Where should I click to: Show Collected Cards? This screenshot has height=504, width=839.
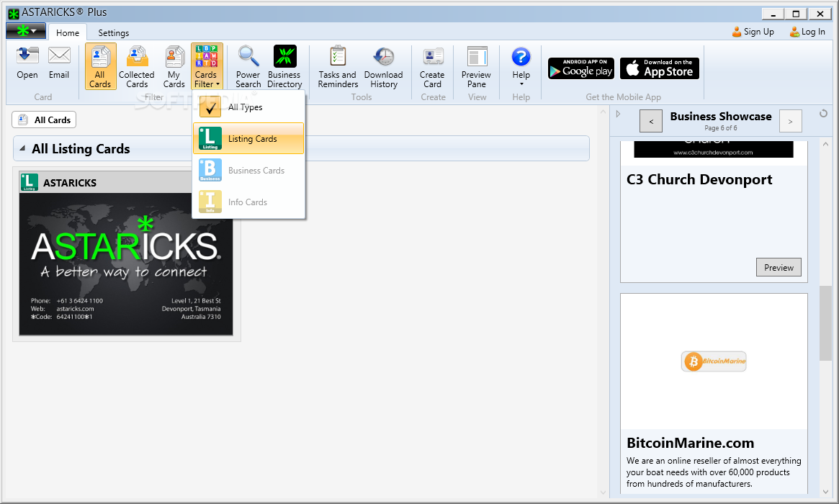click(136, 66)
